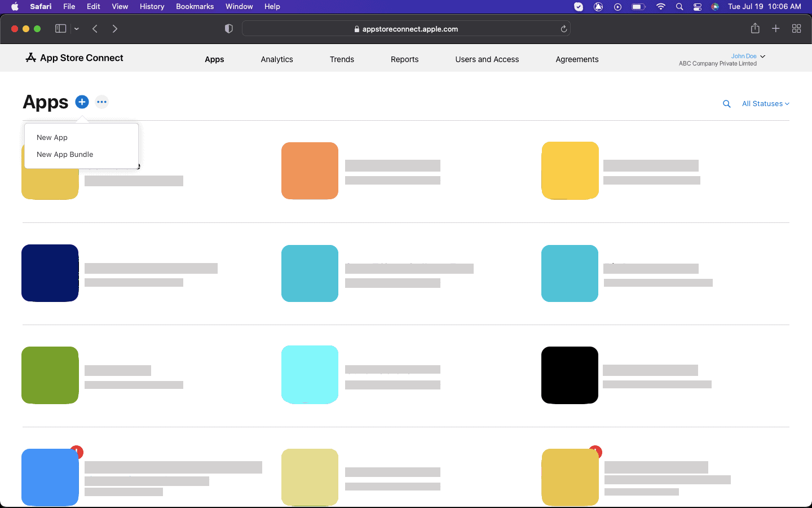The height and width of the screenshot is (508, 812).
Task: Open the File menu
Action: [69, 7]
